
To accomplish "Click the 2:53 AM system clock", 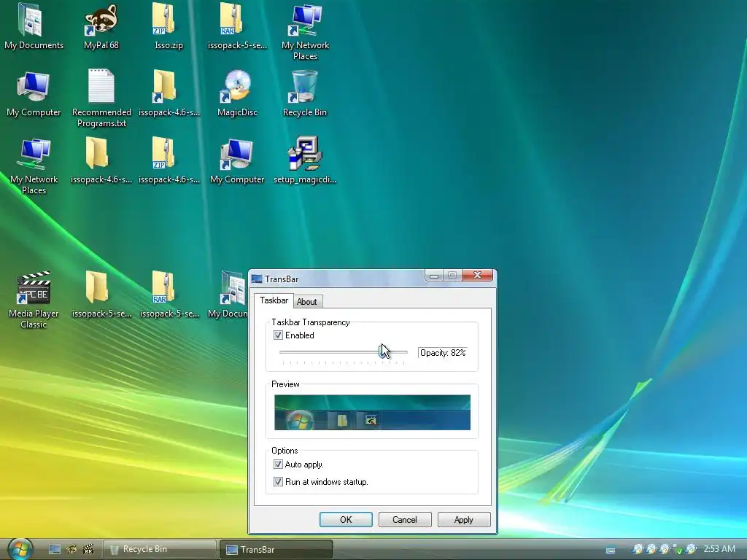I will click(x=719, y=549).
